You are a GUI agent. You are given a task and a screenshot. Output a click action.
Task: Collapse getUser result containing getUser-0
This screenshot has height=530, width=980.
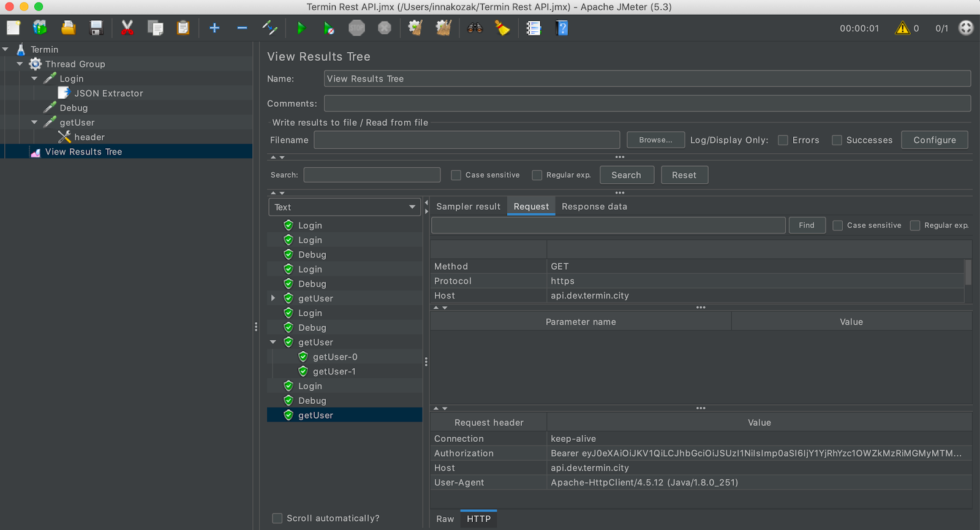[273, 342]
